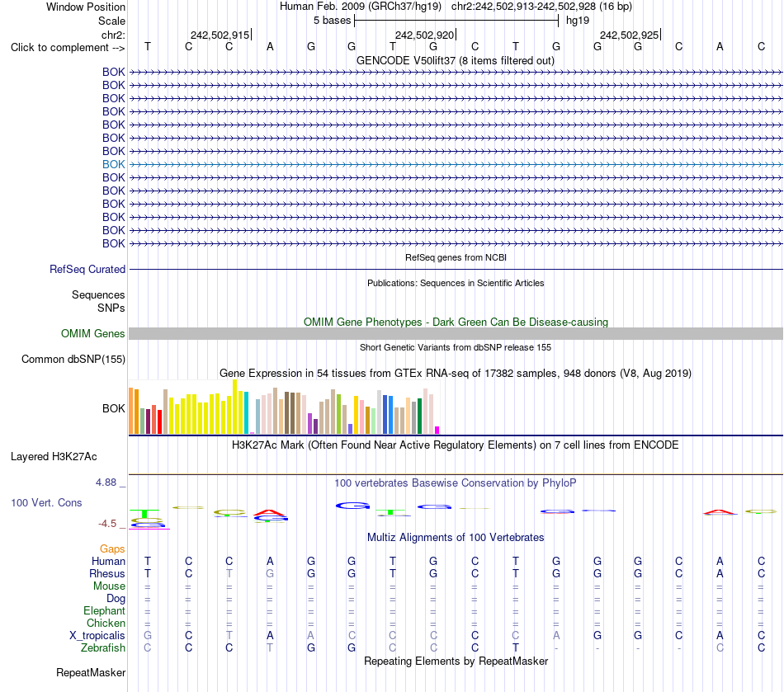Click the SNPs track label
Image resolution: width=784 pixels, height=692 pixels.
coord(111,308)
